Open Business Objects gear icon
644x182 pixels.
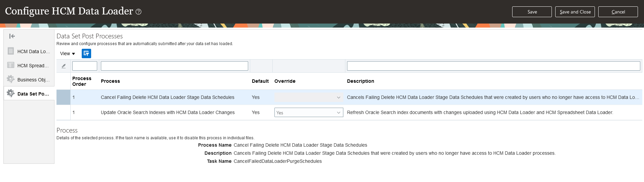coord(11,79)
